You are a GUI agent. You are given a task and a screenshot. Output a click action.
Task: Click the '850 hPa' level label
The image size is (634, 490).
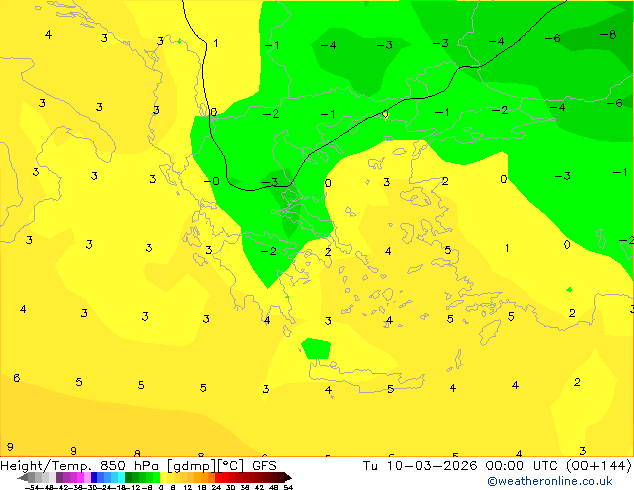(129, 465)
